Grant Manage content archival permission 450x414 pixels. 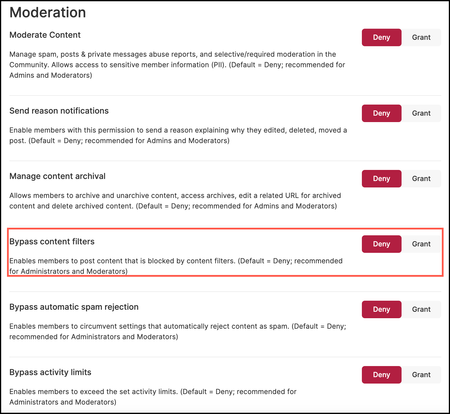[x=421, y=179]
